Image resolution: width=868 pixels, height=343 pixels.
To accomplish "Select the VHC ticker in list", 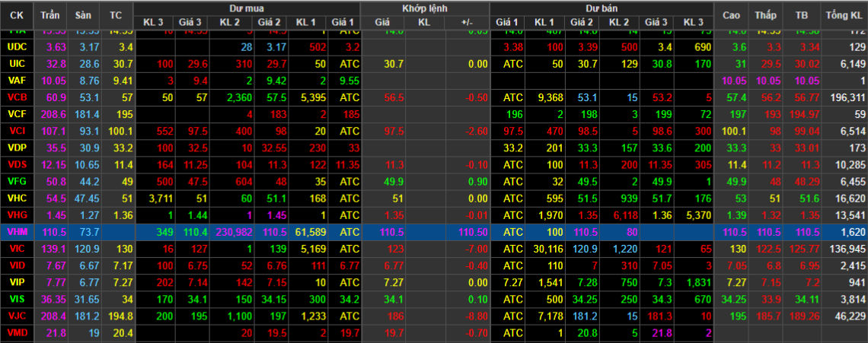I will point(17,198).
